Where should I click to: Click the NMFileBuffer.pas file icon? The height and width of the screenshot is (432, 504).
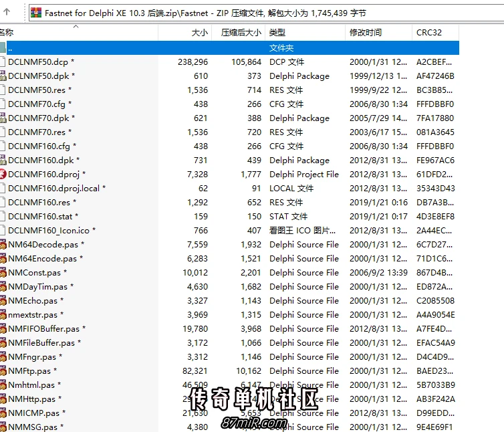pyautogui.click(x=3, y=342)
